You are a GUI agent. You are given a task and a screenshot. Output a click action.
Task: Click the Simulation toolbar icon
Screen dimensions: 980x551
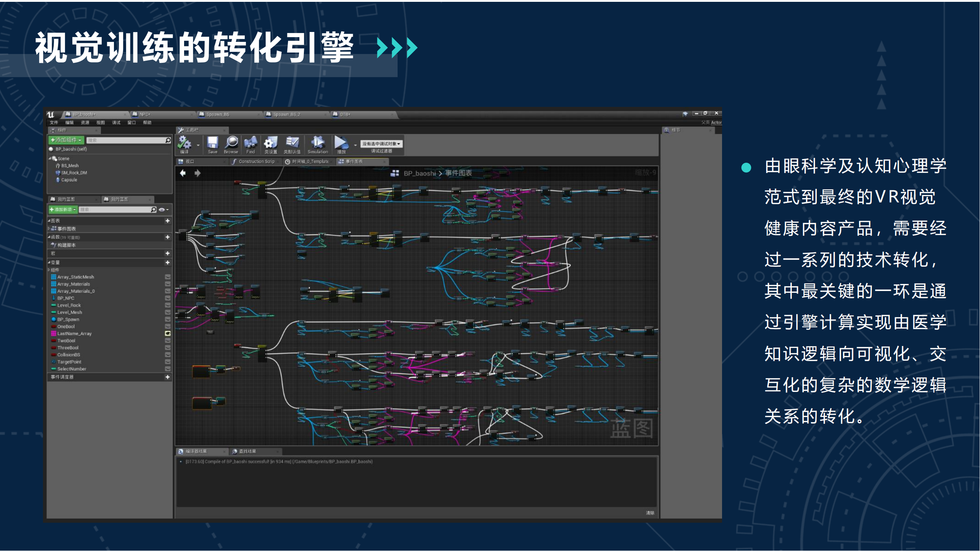[317, 143]
